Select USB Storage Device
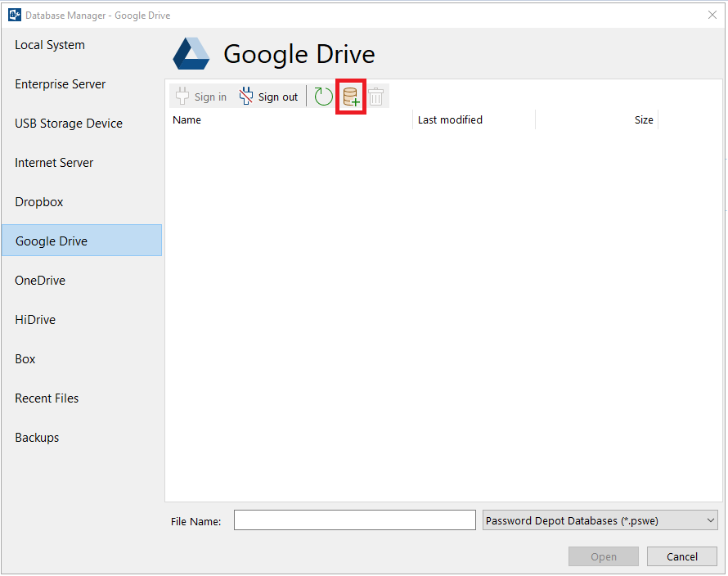Viewport: 728px width, 576px height. pos(69,124)
